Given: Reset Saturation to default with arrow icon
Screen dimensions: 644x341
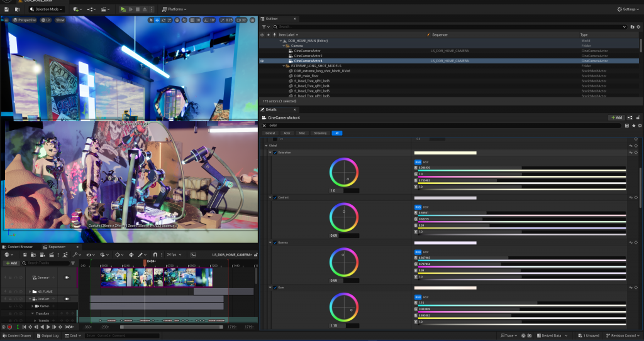Looking at the screenshot, I should [630, 153].
